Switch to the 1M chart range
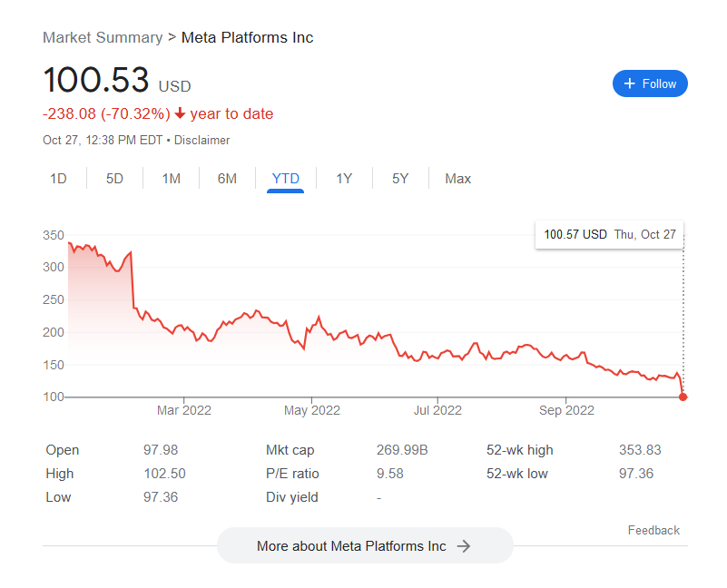This screenshot has width=727, height=588. [x=172, y=179]
